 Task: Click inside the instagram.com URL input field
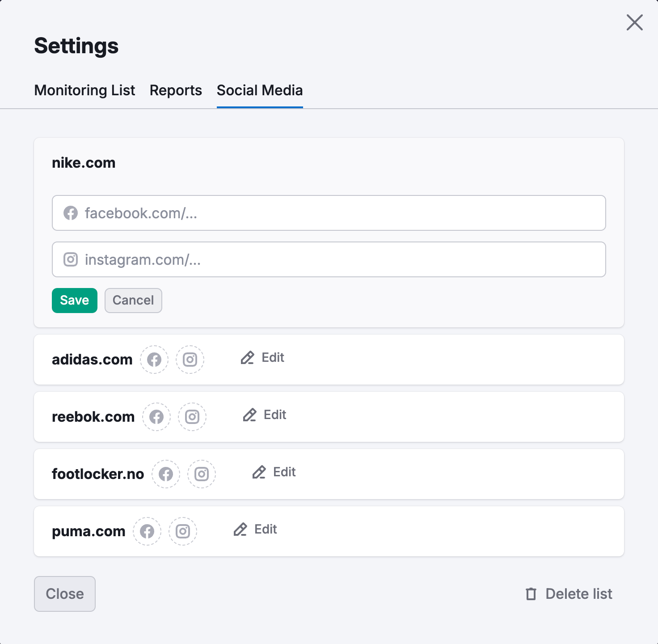point(313,259)
